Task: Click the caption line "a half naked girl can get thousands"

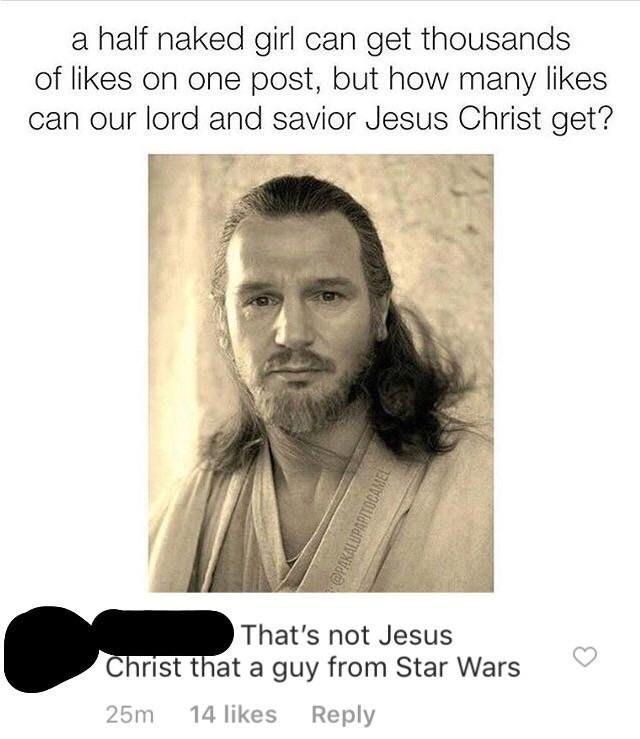Action: pyautogui.click(x=321, y=39)
